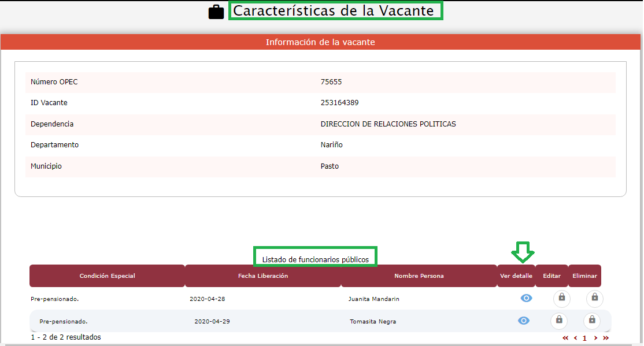Click the green down arrow above Ver detalle
This screenshot has width=644, height=346.
coord(523,252)
